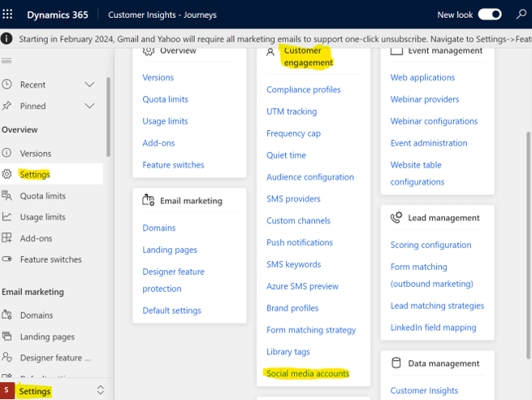Click the search magnifier icon

pos(521,15)
